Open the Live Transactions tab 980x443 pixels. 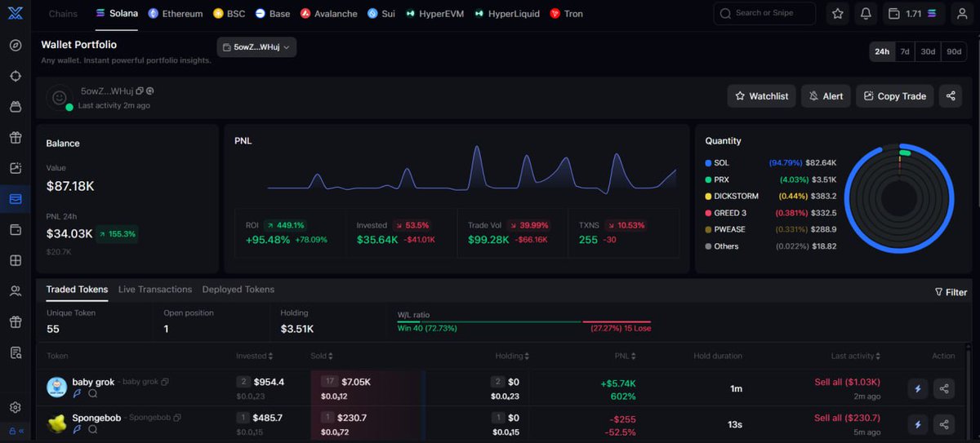pos(155,290)
